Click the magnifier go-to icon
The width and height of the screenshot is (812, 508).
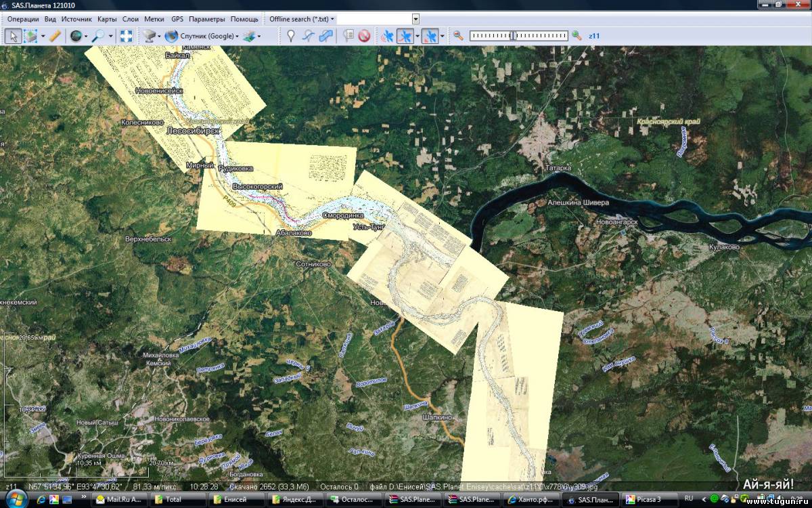point(99,36)
